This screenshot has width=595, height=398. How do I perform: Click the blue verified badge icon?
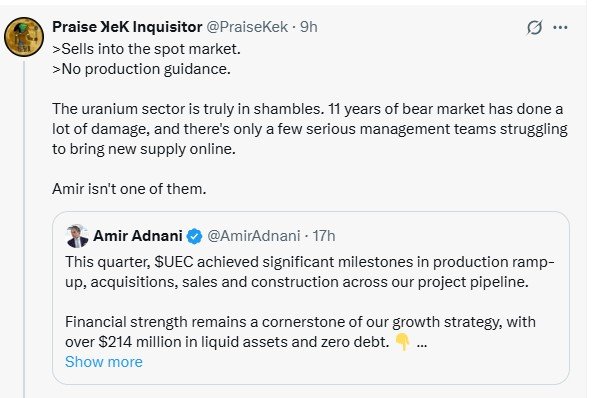195,236
